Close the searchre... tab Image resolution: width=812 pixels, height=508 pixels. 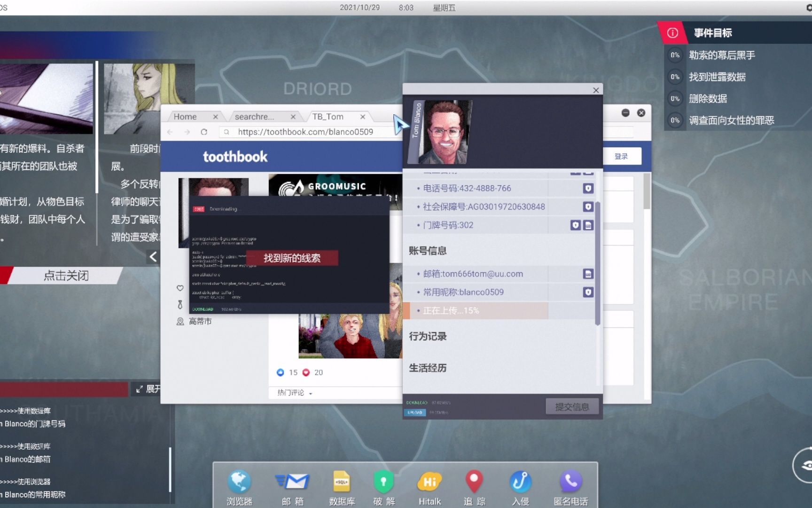coord(293,117)
